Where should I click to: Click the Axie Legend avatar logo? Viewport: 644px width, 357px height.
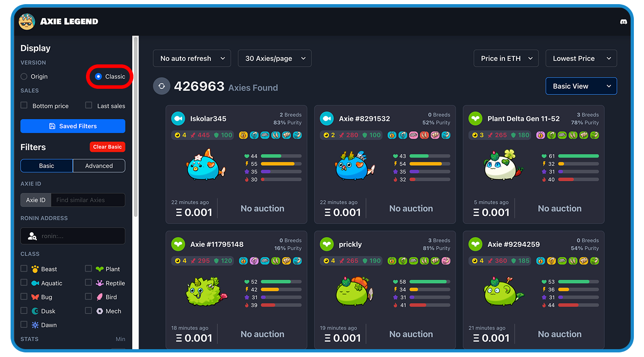pyautogui.click(x=27, y=22)
